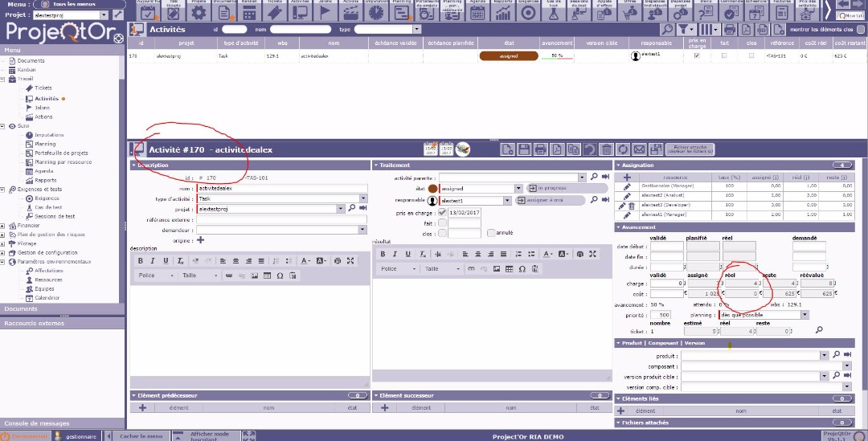Click the print icon in the activity toolbar
The height and width of the screenshot is (441, 868).
(541, 149)
